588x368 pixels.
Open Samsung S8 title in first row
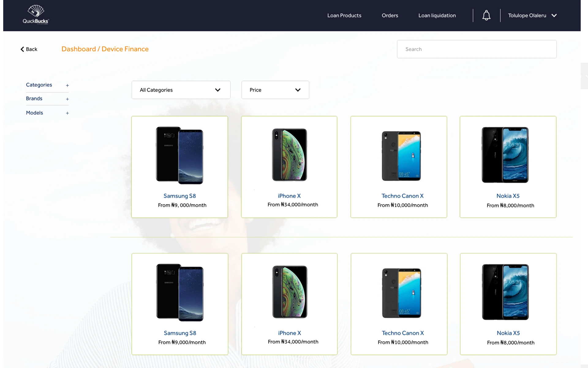(179, 196)
